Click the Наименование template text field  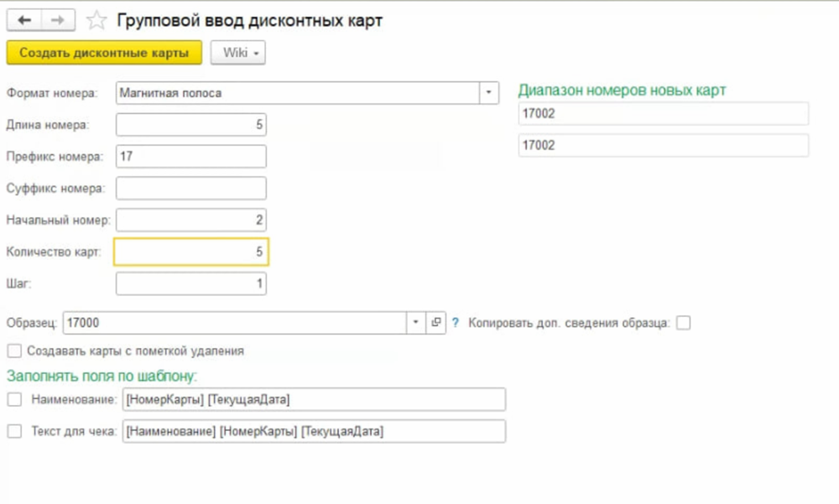tap(314, 400)
